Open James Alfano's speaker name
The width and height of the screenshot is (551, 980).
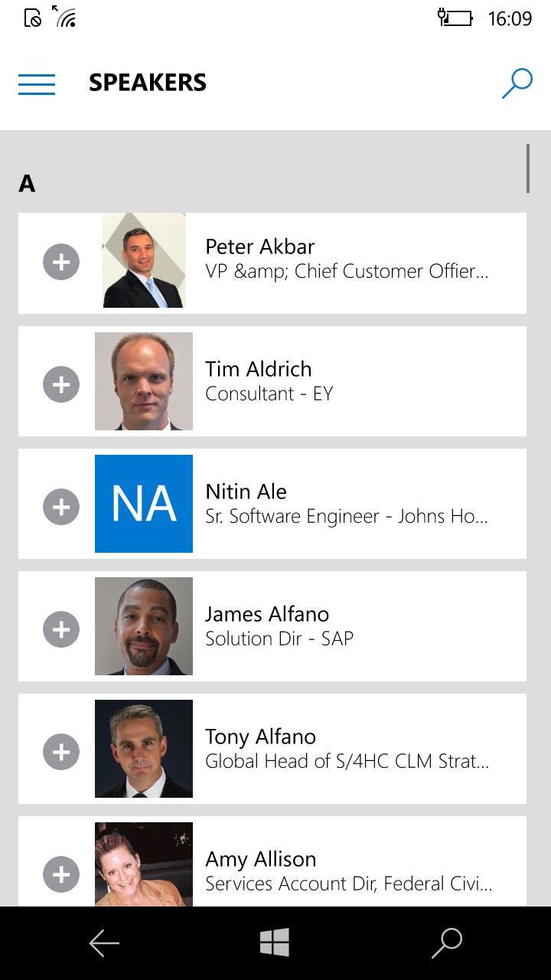click(267, 614)
